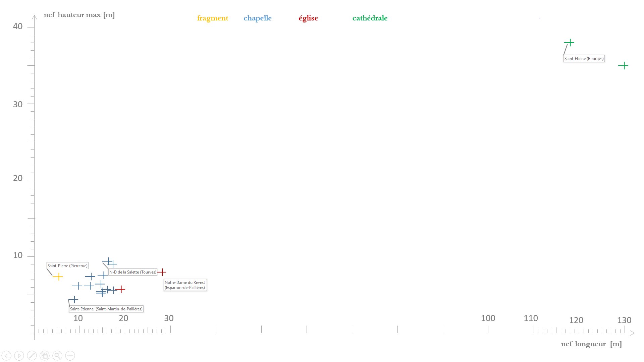Click the 'Notre-Dame du Revest' data label
This screenshot has height=362, width=644.
185,285
